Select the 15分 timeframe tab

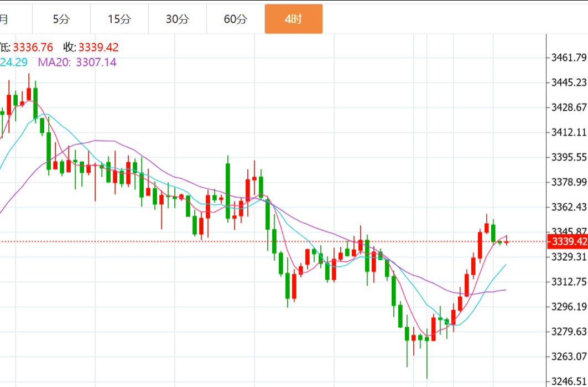click(119, 19)
